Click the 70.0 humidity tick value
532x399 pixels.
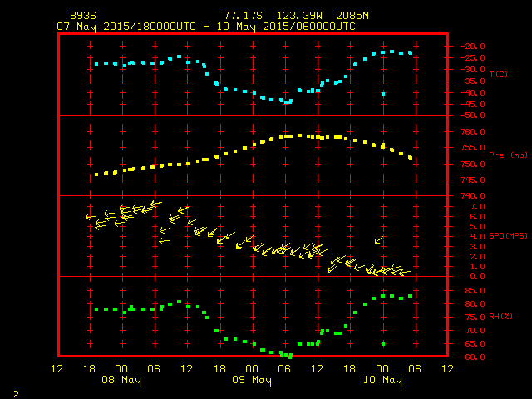point(475,331)
